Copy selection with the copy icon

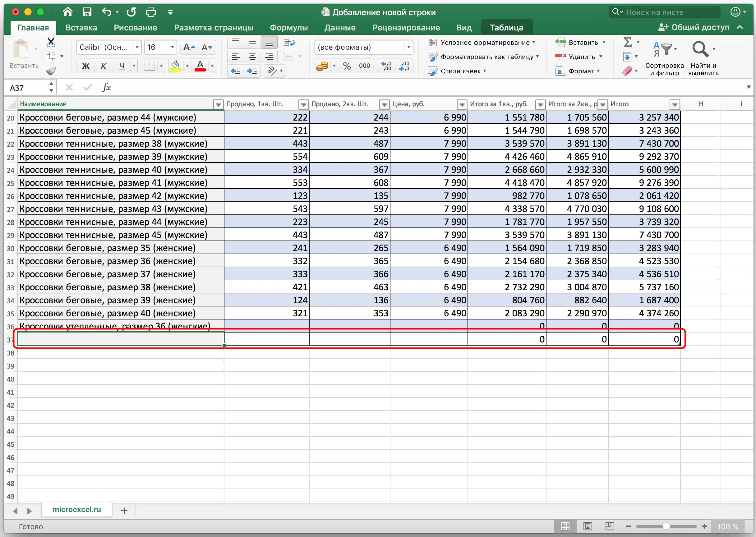point(51,57)
